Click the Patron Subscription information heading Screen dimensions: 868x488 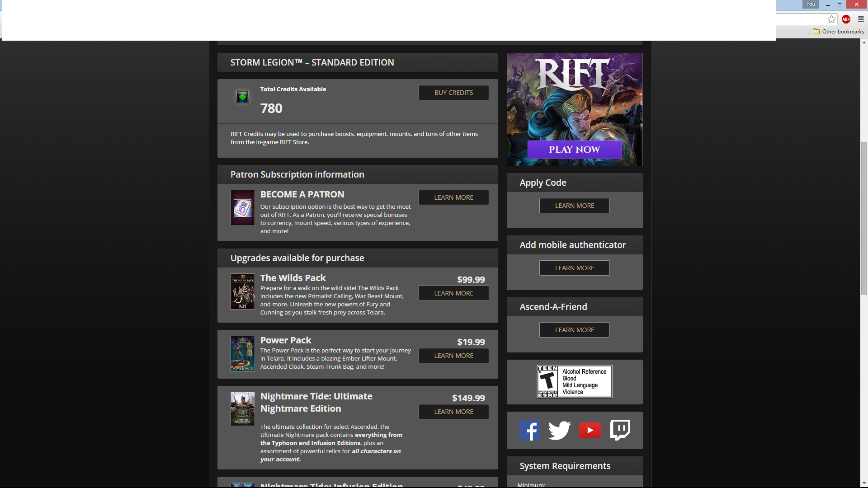click(x=297, y=174)
